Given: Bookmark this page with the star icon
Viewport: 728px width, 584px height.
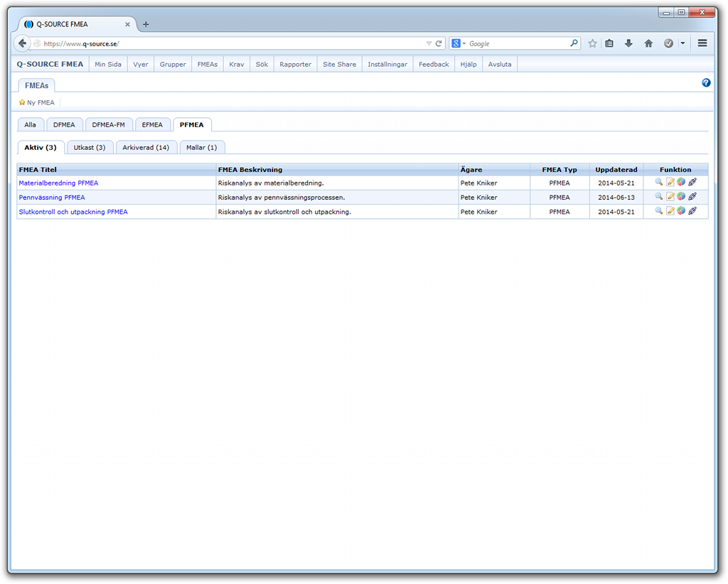Looking at the screenshot, I should [x=592, y=43].
